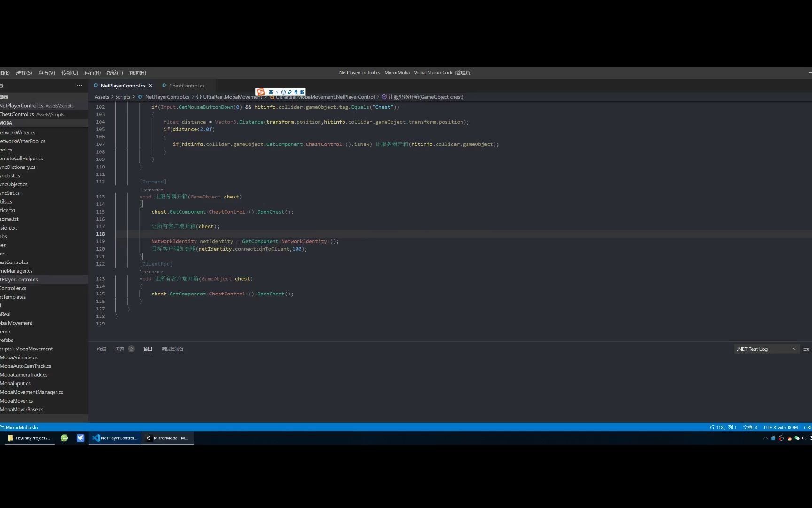812x508 pixels.
Task: Open the 帮助(H) menu
Action: coord(138,73)
